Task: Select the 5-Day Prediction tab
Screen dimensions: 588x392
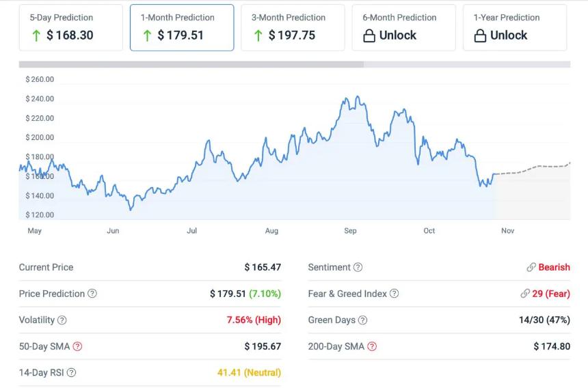Action: pos(71,27)
